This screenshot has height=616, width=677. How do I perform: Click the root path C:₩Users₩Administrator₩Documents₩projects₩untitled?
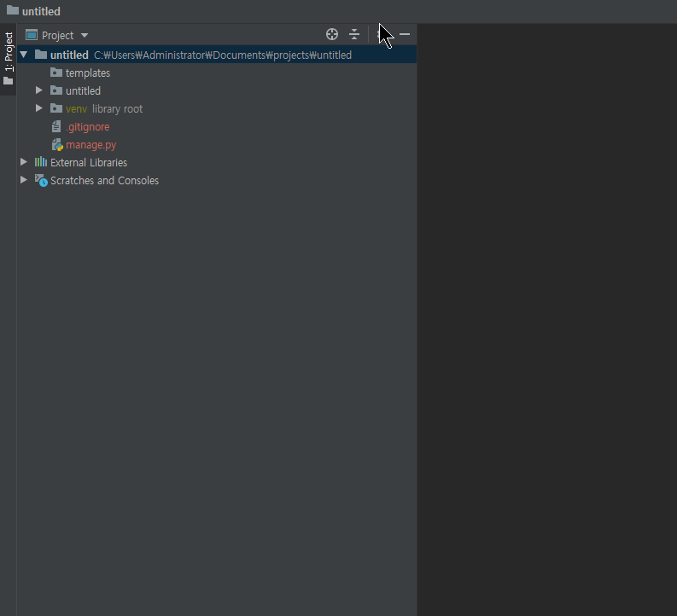tap(223, 55)
